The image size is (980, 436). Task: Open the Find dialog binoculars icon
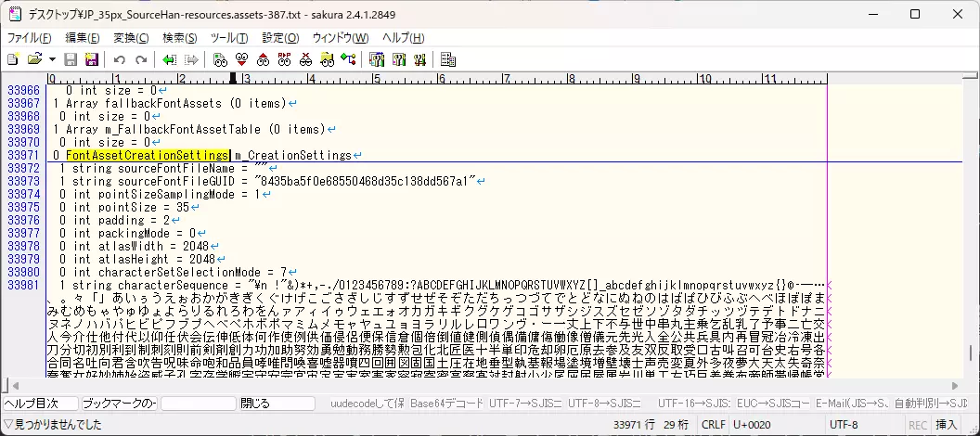(219, 60)
